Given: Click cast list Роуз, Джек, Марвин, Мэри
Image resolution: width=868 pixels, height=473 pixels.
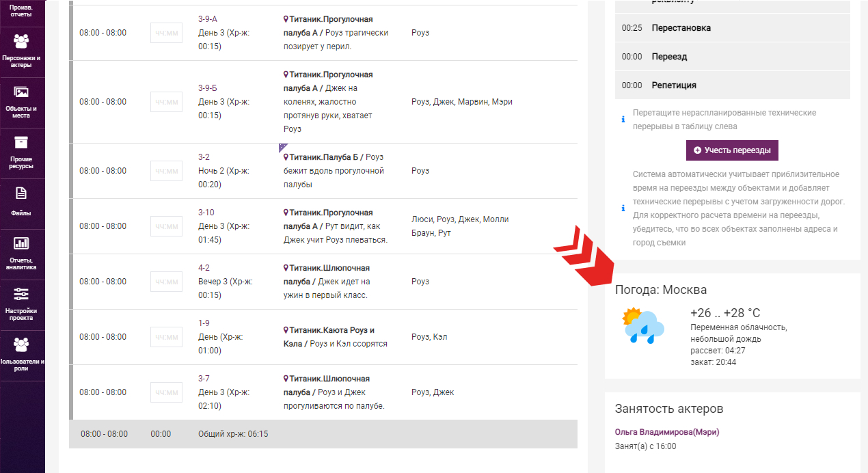Looking at the screenshot, I should click(462, 102).
